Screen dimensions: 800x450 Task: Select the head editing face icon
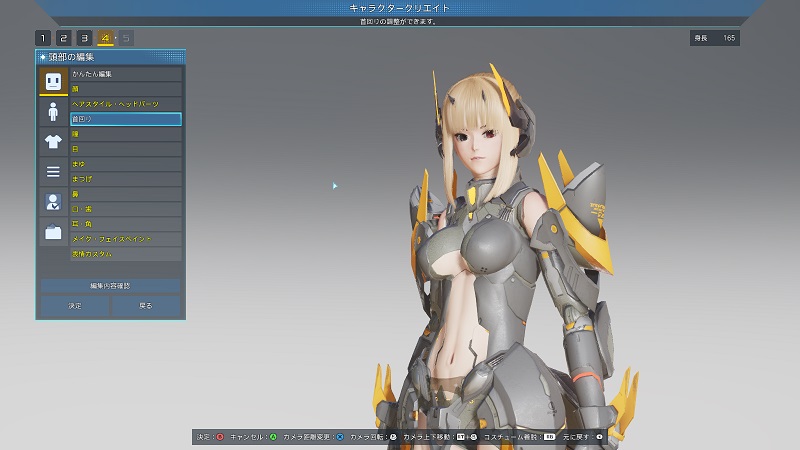53,80
